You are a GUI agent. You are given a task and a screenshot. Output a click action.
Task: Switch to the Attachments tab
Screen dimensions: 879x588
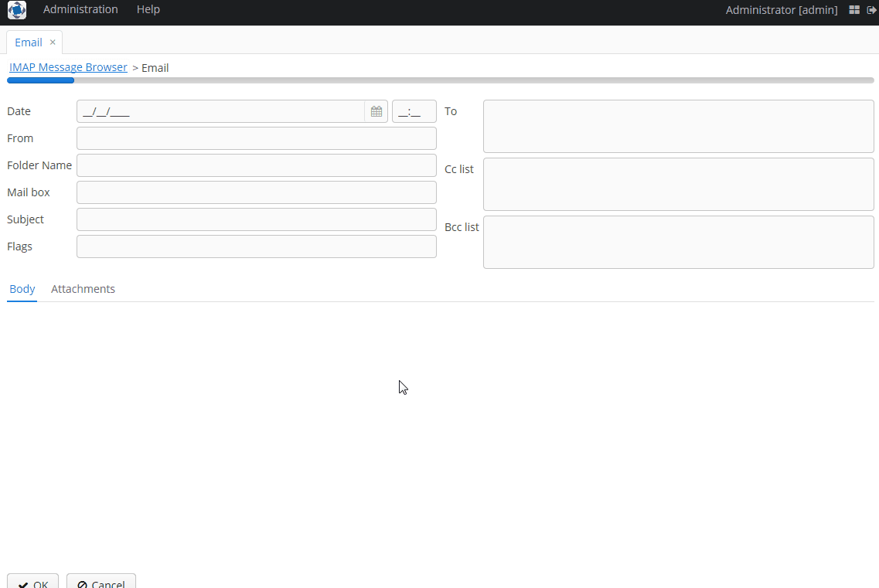(x=83, y=288)
